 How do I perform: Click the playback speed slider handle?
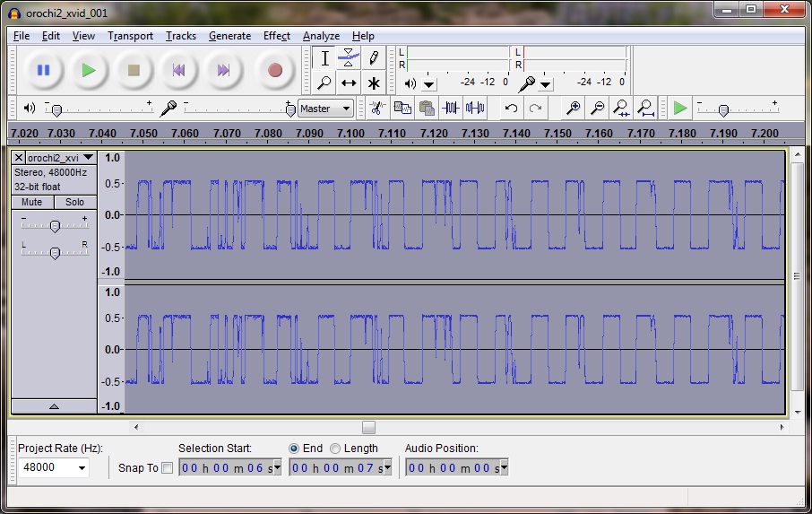point(723,109)
